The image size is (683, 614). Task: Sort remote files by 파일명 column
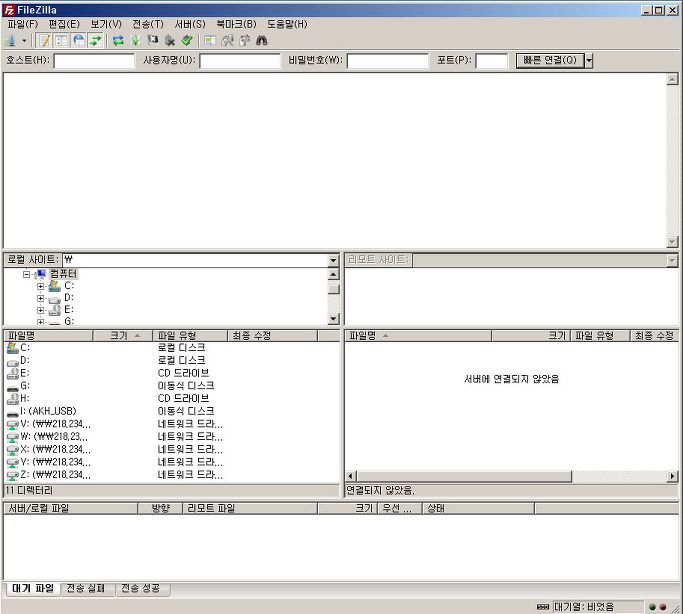(419, 335)
